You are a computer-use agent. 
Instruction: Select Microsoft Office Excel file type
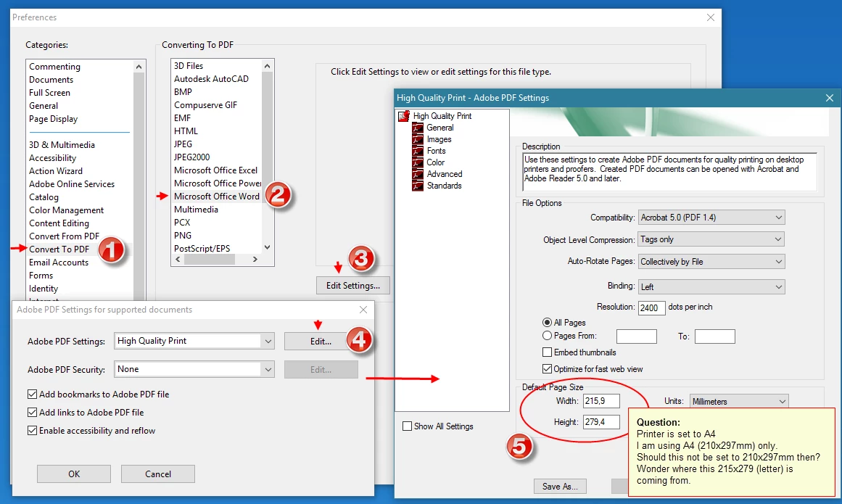[x=215, y=170]
